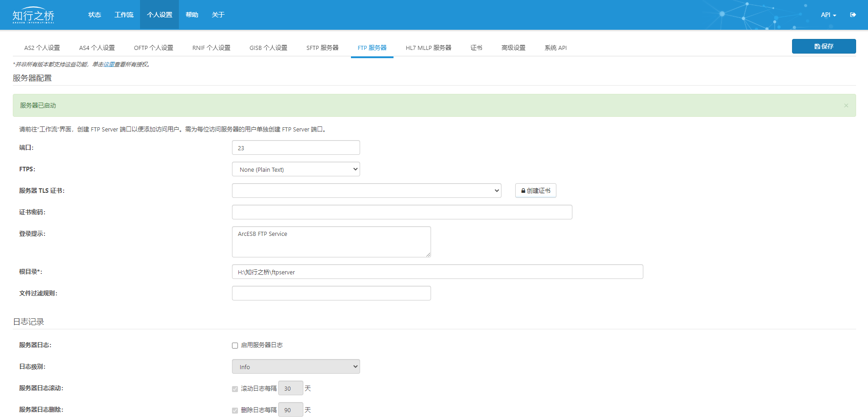Screen dimensions: 868x420
Task: Click the 这里 link to view licenses
Action: pyautogui.click(x=109, y=65)
